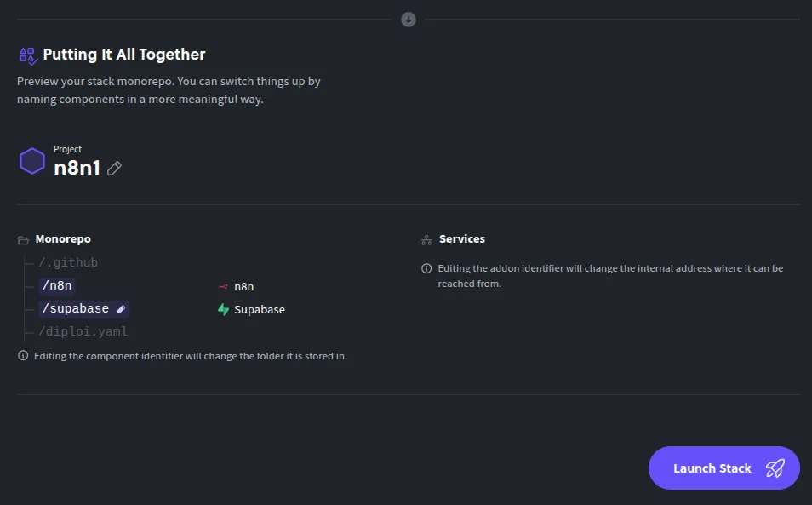Click the rocket icon inside Launch Stack button
Screen dimensions: 812x505
[x=775, y=468]
